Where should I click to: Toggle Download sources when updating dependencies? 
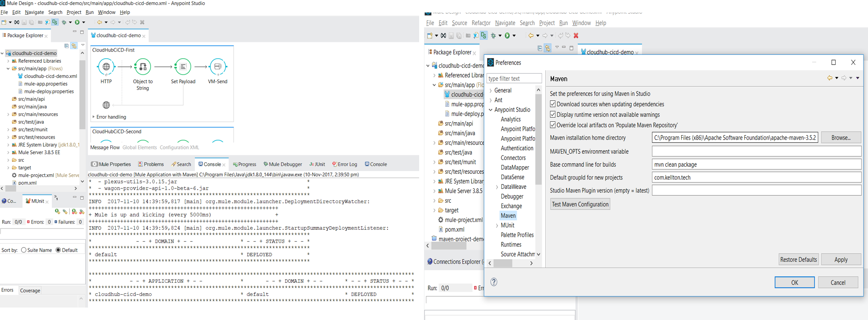click(553, 104)
